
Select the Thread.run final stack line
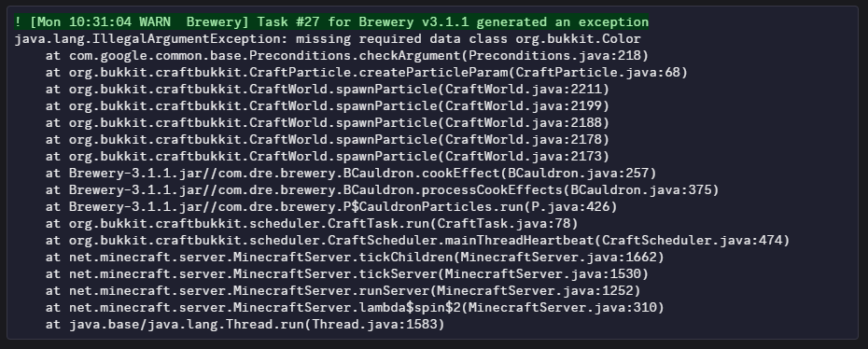click(x=245, y=324)
